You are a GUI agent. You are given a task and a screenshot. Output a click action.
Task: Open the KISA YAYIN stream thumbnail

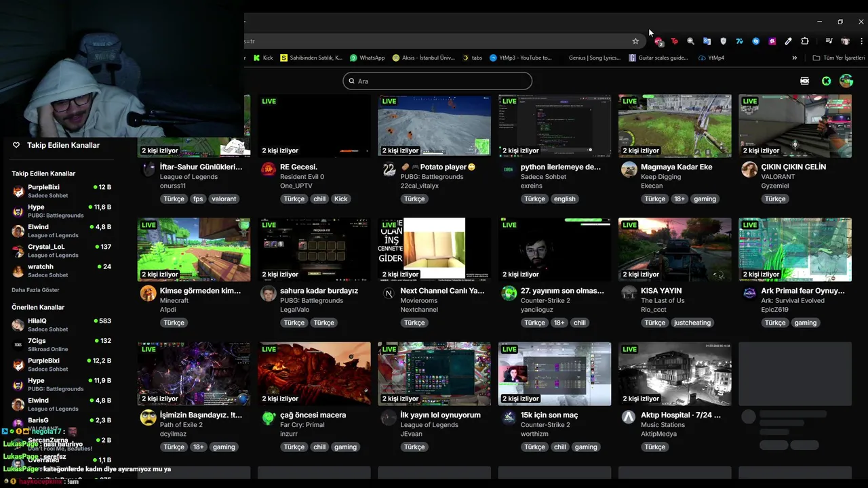(675, 249)
